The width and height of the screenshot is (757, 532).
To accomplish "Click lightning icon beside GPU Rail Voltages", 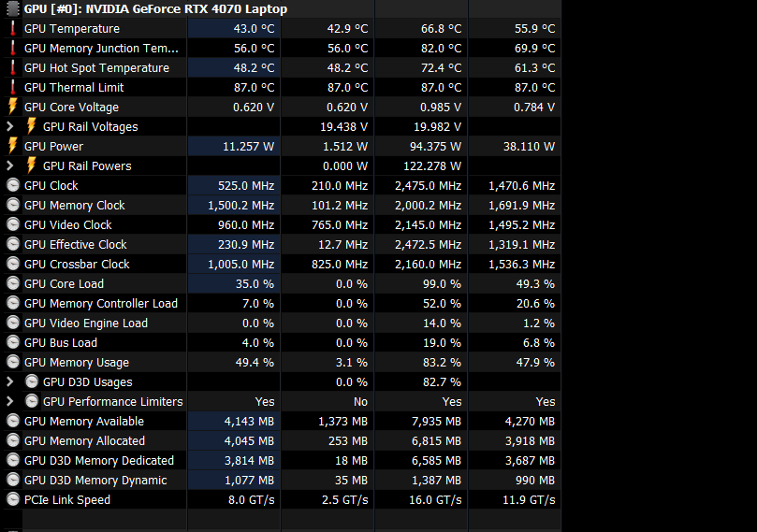I will pyautogui.click(x=32, y=126).
